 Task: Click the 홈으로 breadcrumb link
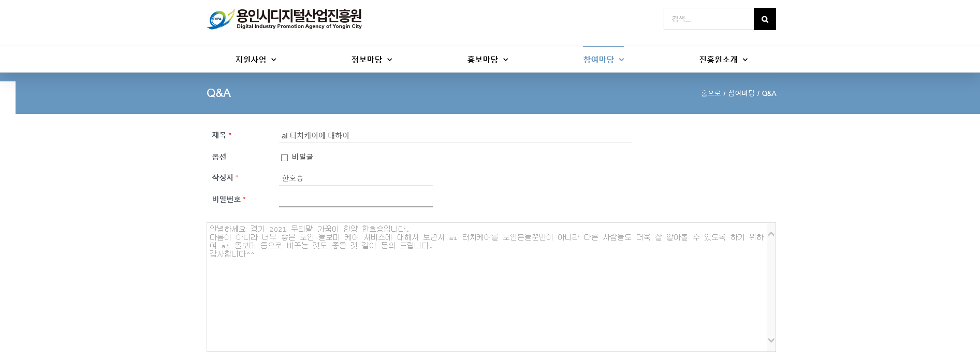pyautogui.click(x=710, y=93)
